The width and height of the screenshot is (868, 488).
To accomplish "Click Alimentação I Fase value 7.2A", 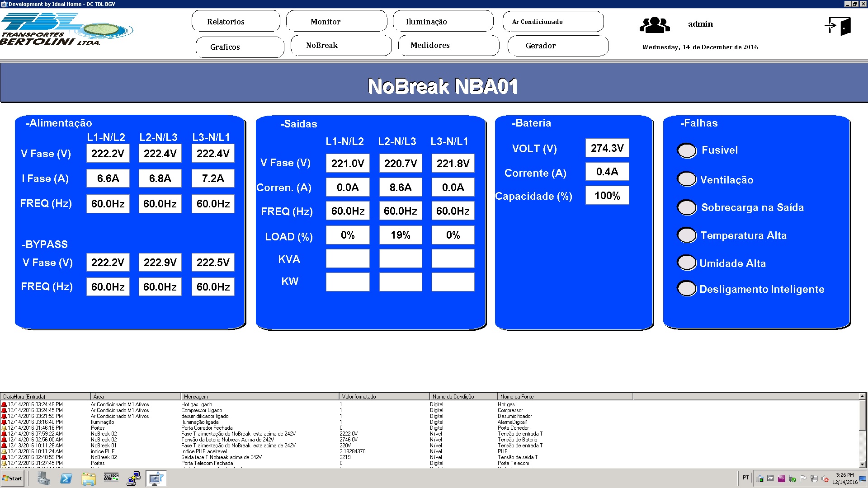I will coord(213,178).
